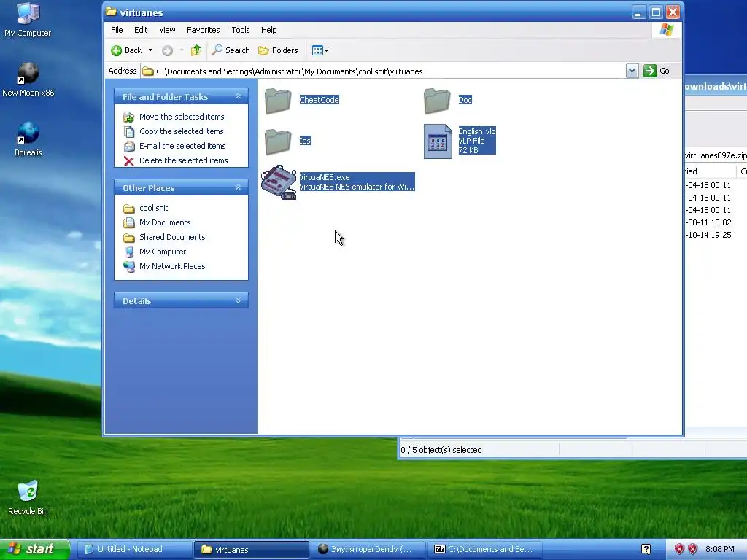Click the Doc folder name label
Viewport: 747px width, 560px height.
point(465,100)
